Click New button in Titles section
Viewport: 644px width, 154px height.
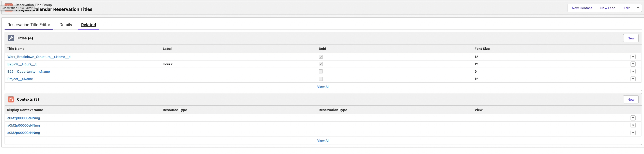point(631,38)
